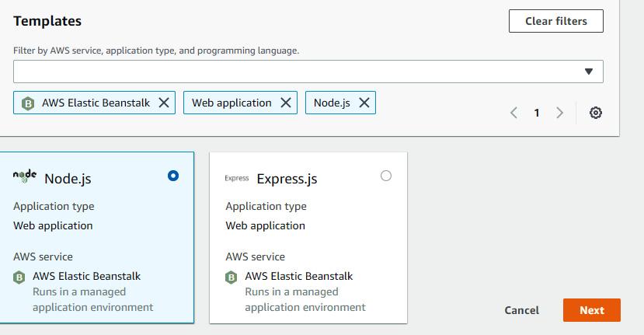This screenshot has height=335, width=644.
Task: Click the Express.js template title
Action: tap(287, 179)
